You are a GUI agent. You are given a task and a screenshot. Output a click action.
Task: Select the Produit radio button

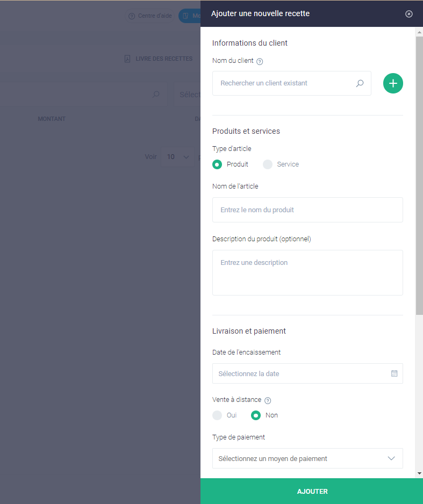click(217, 164)
